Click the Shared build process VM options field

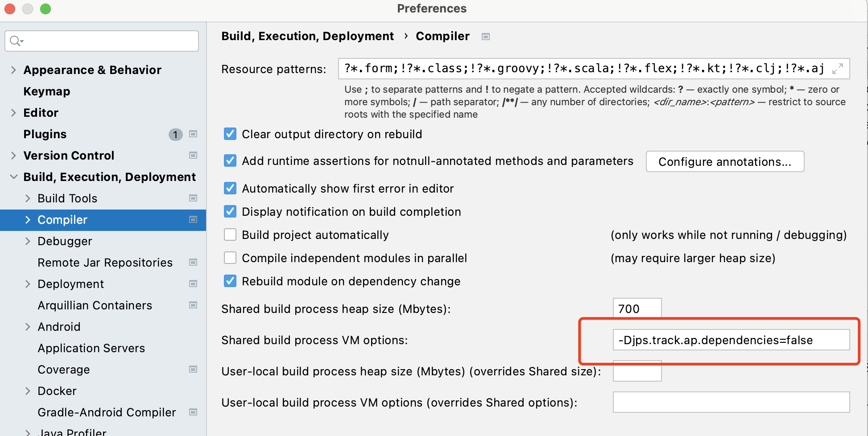click(x=731, y=340)
